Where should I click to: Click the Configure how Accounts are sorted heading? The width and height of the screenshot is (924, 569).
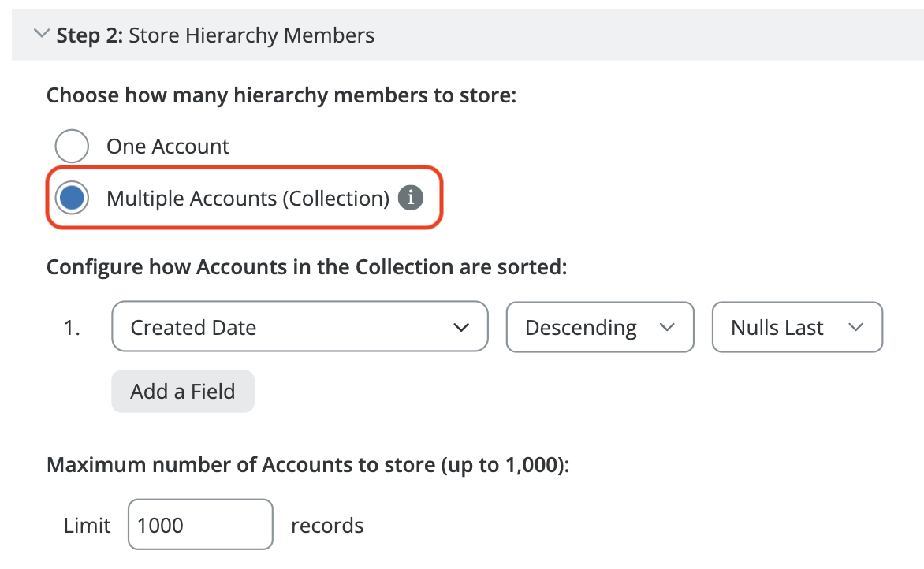click(307, 266)
